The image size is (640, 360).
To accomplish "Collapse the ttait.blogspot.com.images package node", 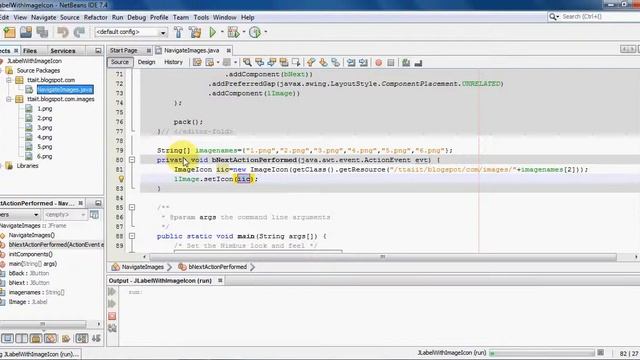I will (9, 99).
